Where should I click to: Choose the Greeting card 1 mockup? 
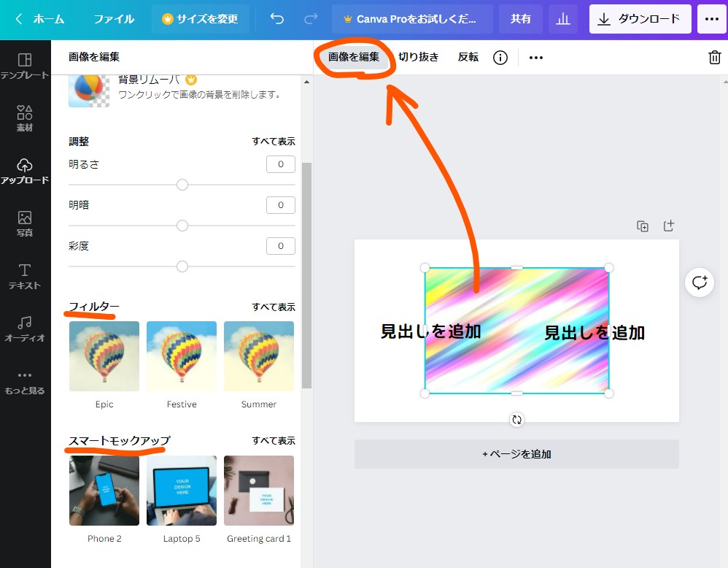pyautogui.click(x=259, y=491)
